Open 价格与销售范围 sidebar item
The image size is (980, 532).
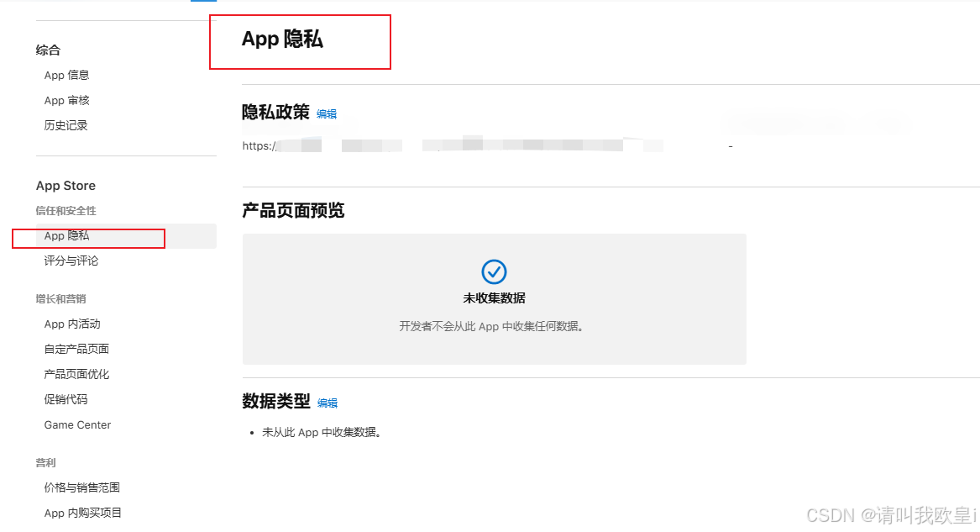click(x=81, y=487)
